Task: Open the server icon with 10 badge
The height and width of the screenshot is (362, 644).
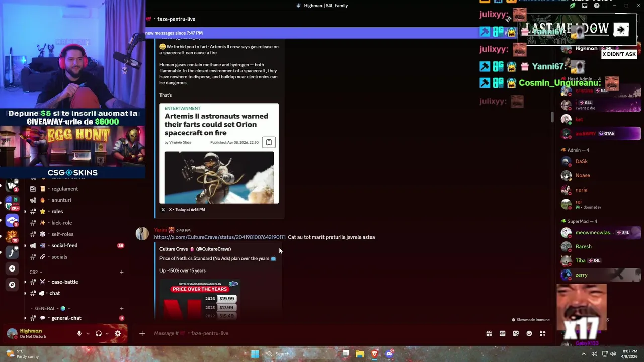Action: pyautogui.click(x=12, y=236)
